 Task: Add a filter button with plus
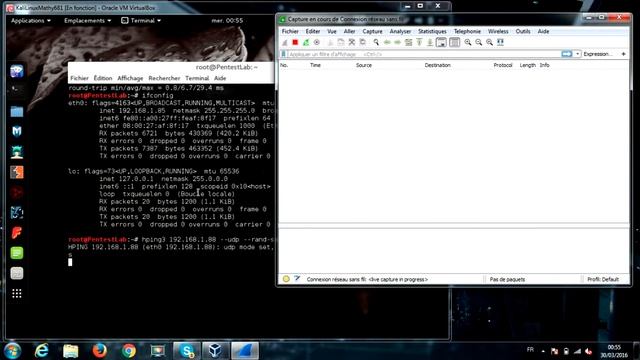click(623, 54)
